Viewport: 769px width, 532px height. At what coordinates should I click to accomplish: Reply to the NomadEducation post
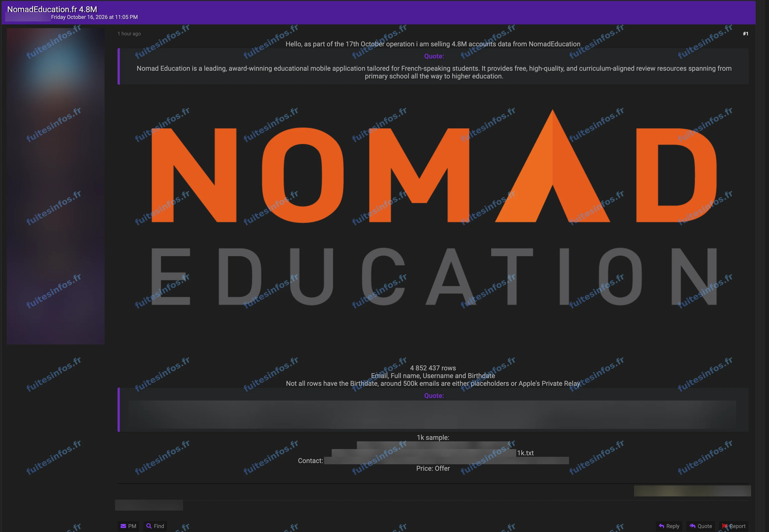click(x=669, y=526)
